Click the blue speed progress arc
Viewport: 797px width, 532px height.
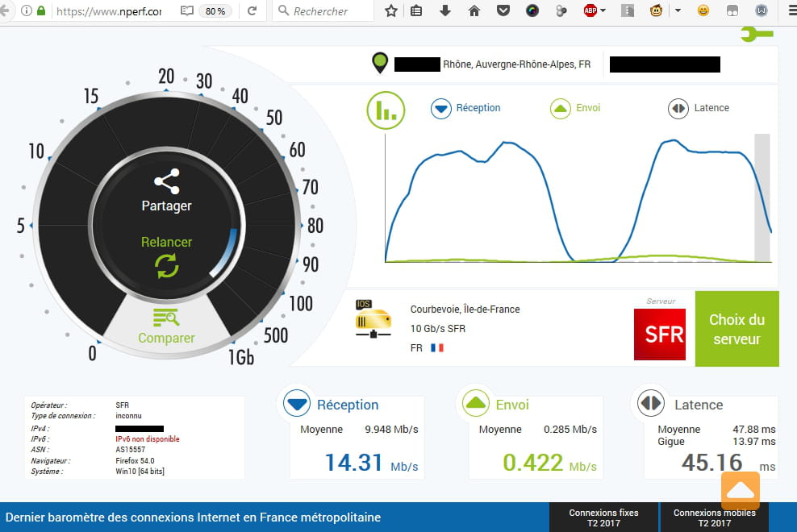(x=225, y=252)
